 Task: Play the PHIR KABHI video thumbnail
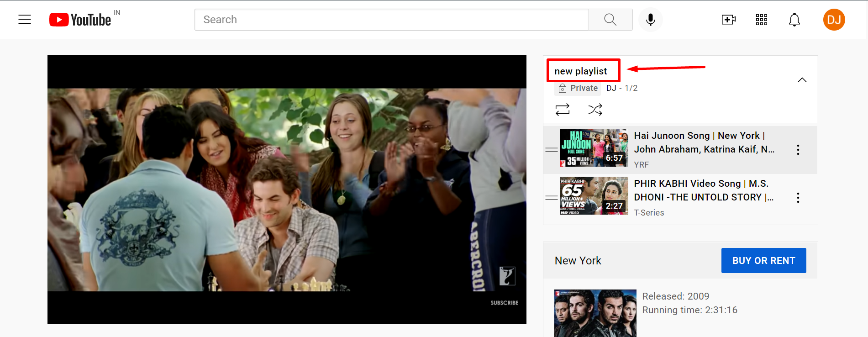pos(594,196)
